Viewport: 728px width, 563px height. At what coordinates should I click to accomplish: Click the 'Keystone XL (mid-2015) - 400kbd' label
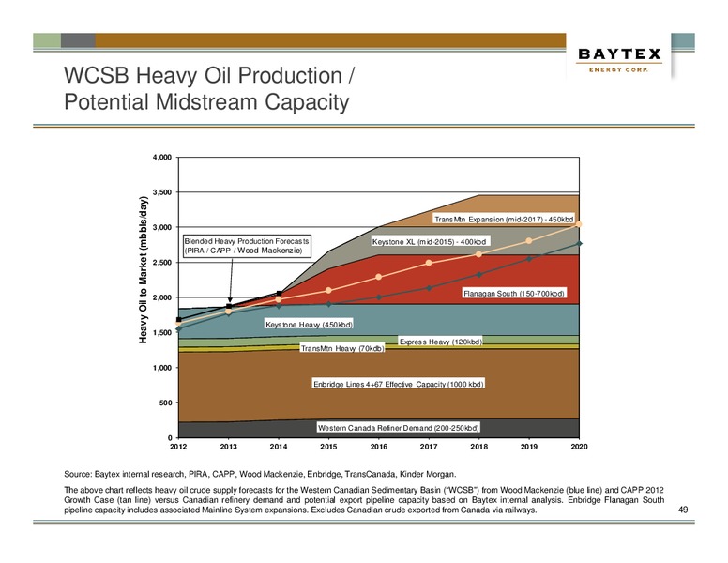(429, 241)
